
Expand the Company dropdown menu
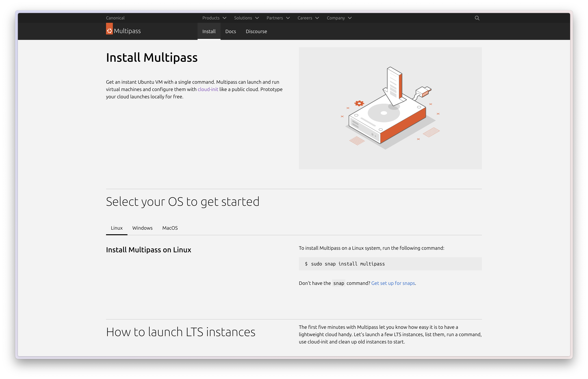coord(339,18)
